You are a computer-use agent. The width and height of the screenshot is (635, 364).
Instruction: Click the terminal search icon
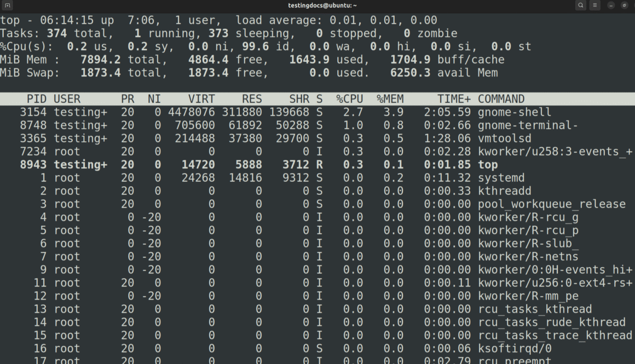(580, 5)
